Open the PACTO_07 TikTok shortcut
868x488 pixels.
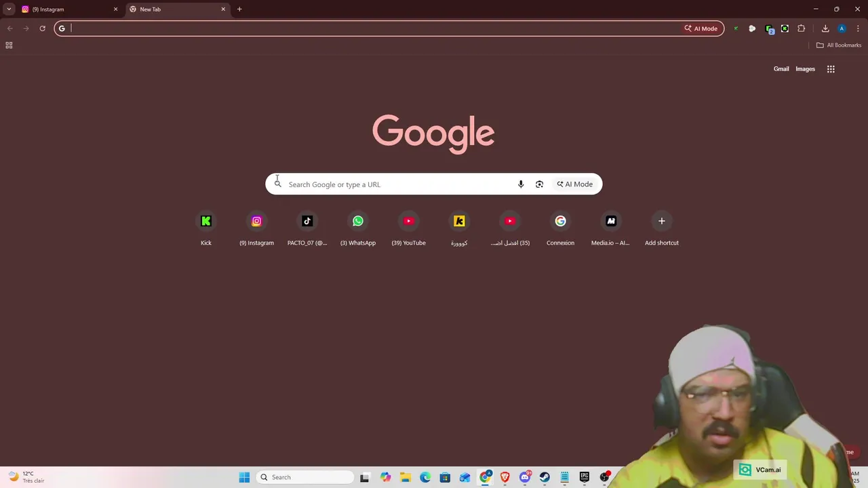coord(307,229)
